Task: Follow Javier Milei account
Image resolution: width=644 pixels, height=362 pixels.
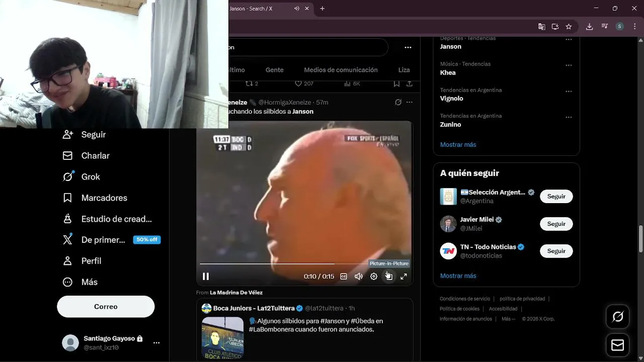Action: [x=556, y=224]
